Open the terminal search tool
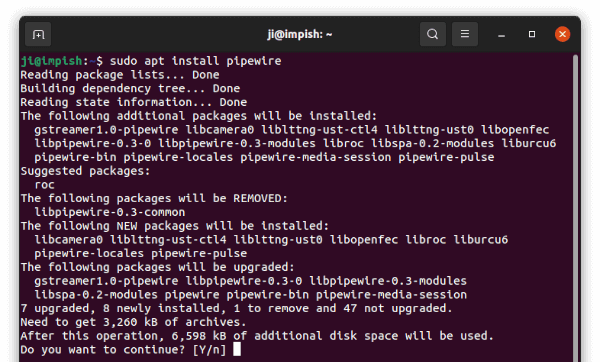This screenshot has width=600, height=362. pos(432,34)
